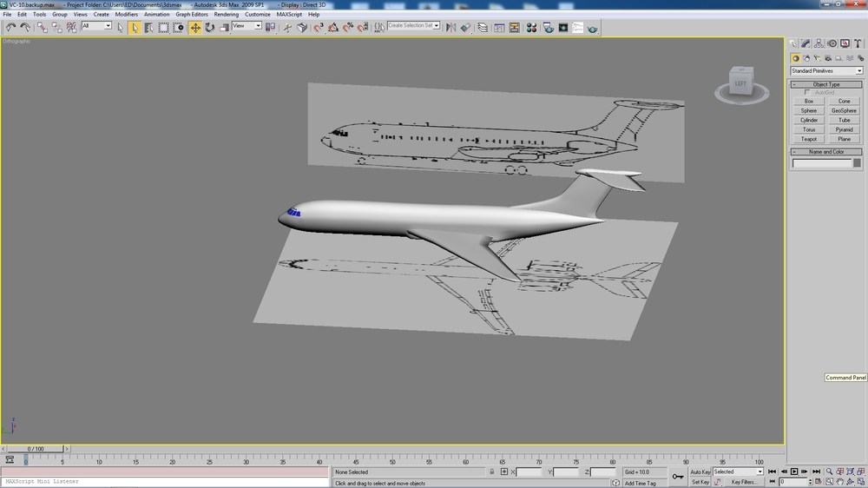868x488 pixels.
Task: Open the Material Editor icon
Action: pos(531,27)
